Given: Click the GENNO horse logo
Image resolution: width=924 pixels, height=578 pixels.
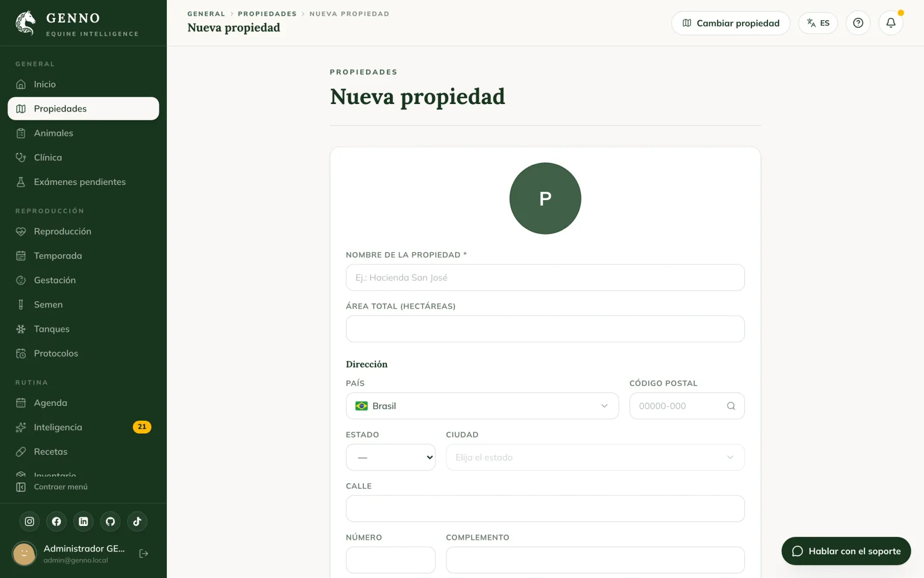Looking at the screenshot, I should (x=25, y=23).
